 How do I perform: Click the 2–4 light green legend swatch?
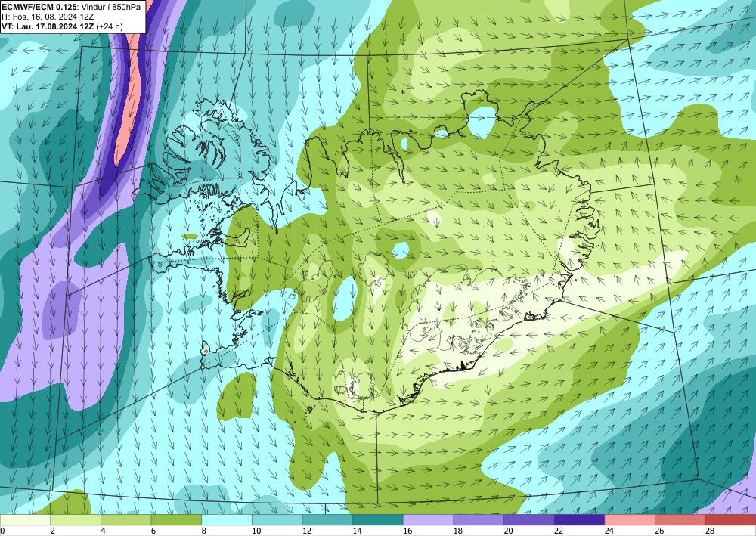tap(75, 519)
